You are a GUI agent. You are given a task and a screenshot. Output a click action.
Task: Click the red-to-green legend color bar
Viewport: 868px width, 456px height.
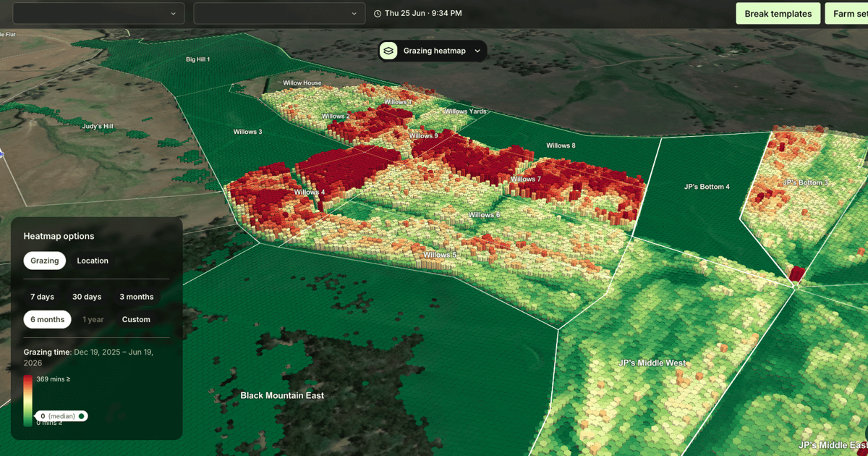tap(27, 400)
